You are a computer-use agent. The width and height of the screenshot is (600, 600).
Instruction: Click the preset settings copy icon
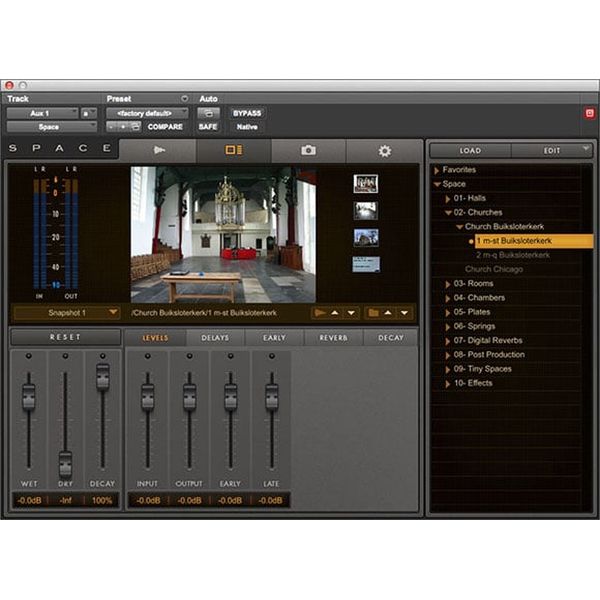[135, 127]
